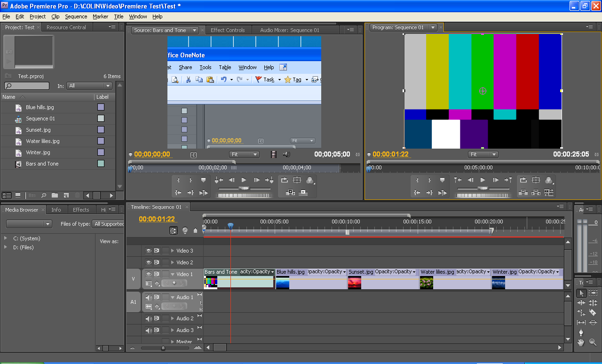This screenshot has width=602, height=364.
Task: Click the timeline zoom slider handle
Action: (163, 348)
